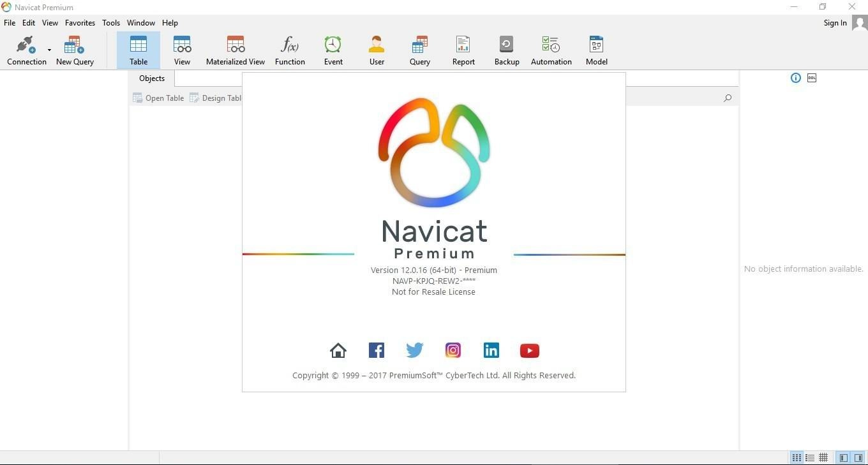
Task: Open the Instagram link icon
Action: pos(453,350)
